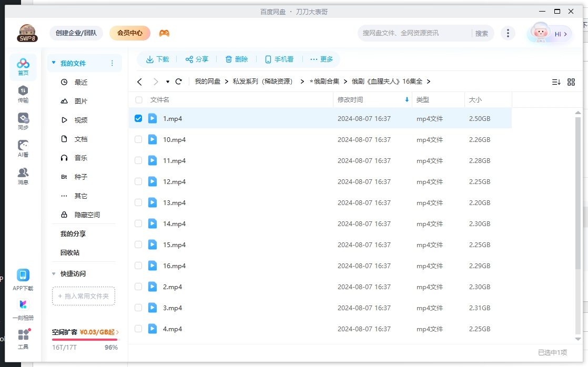Image resolution: width=588 pixels, height=367 pixels.
Task: Click the 空间扩容 storage usage bar
Action: [x=84, y=339]
